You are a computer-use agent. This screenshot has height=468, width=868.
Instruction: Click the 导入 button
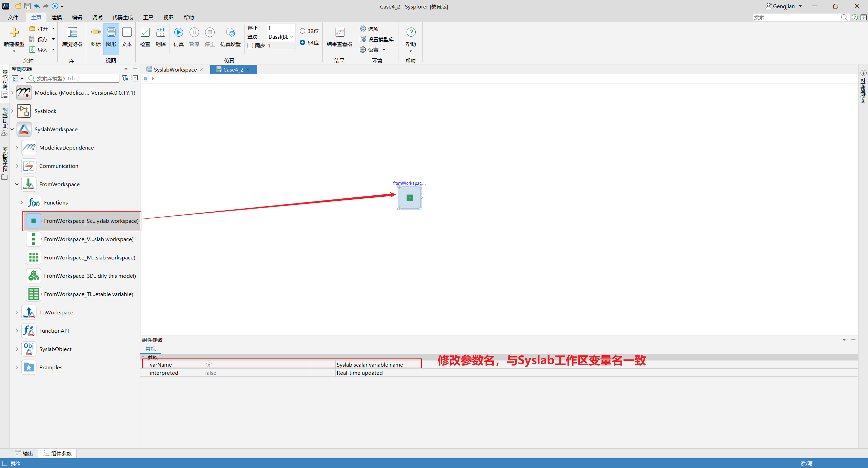(39, 50)
